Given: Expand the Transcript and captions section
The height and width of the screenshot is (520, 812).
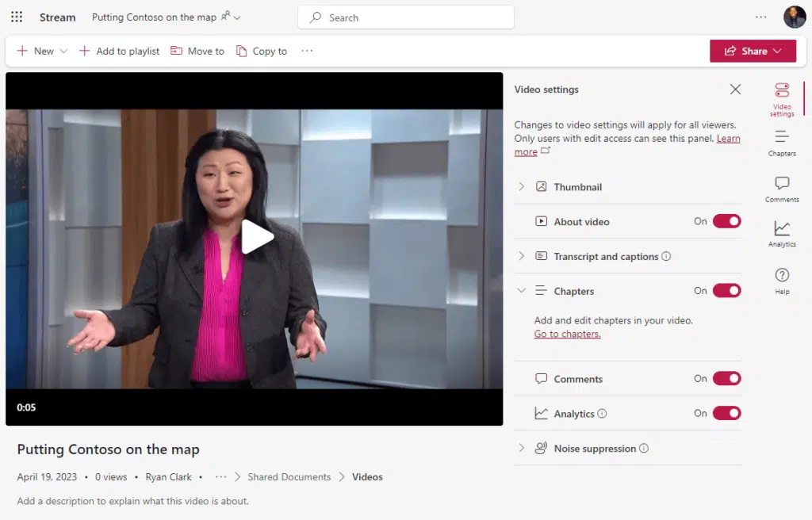Looking at the screenshot, I should tap(522, 256).
